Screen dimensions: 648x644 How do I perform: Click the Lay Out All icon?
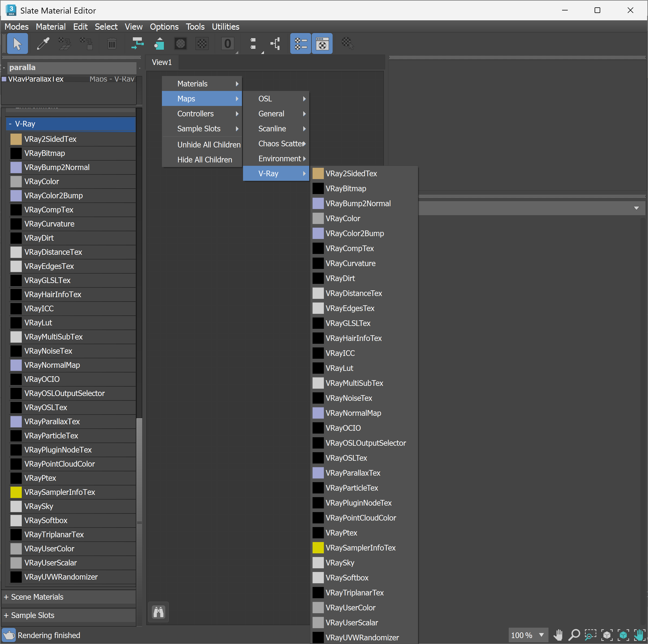pos(253,43)
